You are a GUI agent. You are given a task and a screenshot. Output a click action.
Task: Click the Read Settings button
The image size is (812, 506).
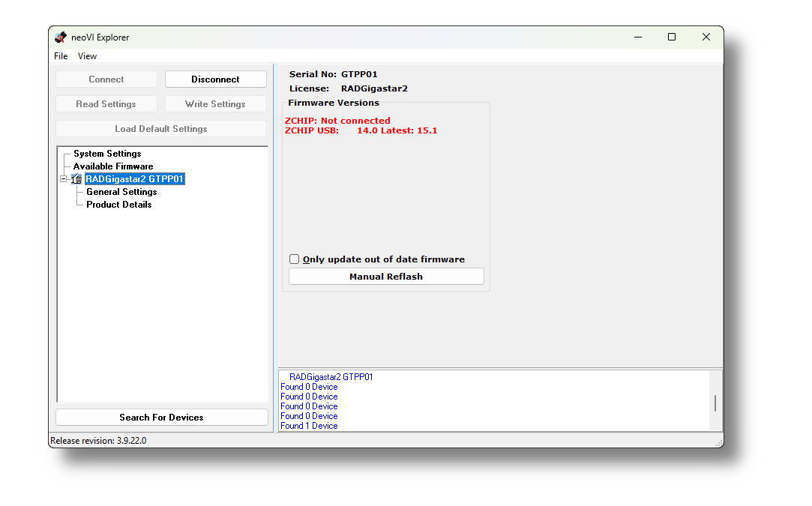[x=106, y=103]
